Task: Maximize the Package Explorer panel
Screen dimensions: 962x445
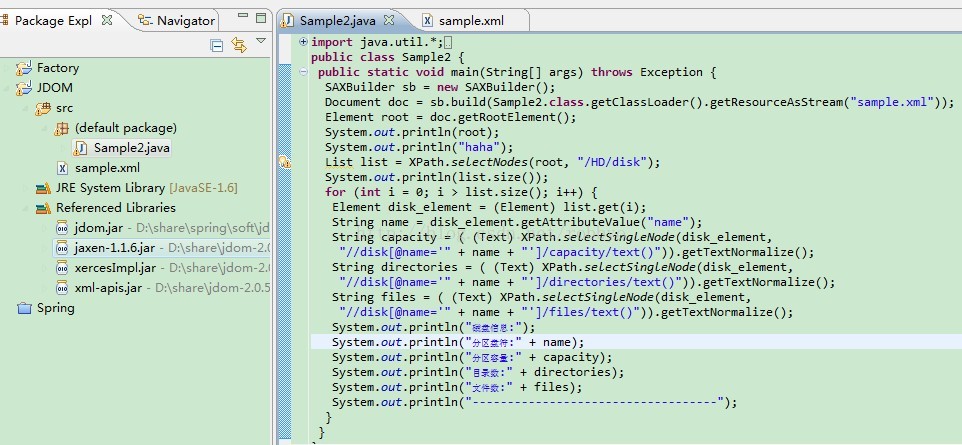Action: point(262,17)
